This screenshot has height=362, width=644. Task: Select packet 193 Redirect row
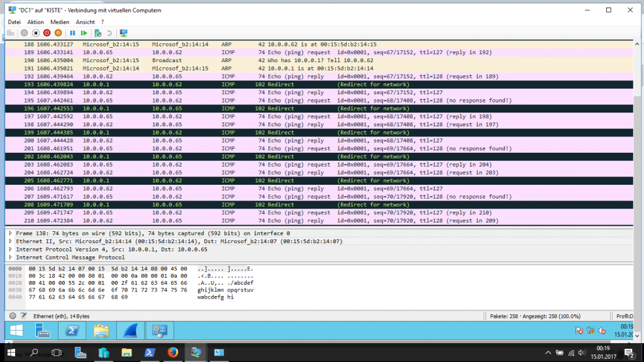pos(319,85)
